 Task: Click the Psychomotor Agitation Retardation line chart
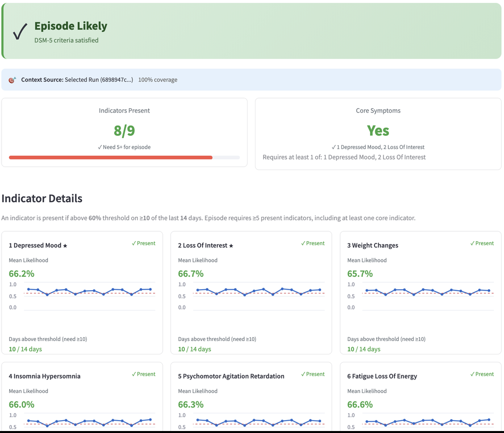[252, 422]
